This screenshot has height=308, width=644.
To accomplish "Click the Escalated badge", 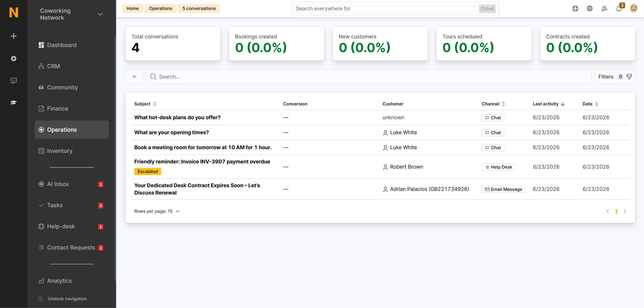I will 147,171.
